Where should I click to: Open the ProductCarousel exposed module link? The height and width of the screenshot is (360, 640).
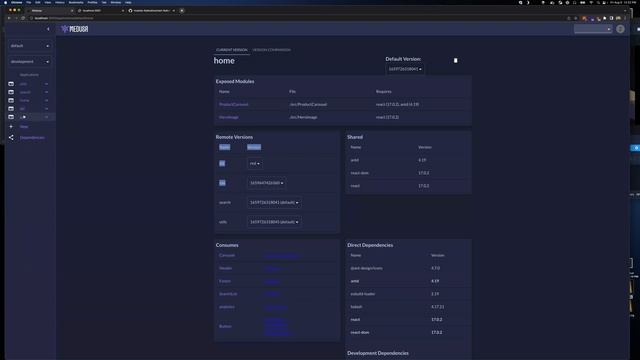pos(233,104)
